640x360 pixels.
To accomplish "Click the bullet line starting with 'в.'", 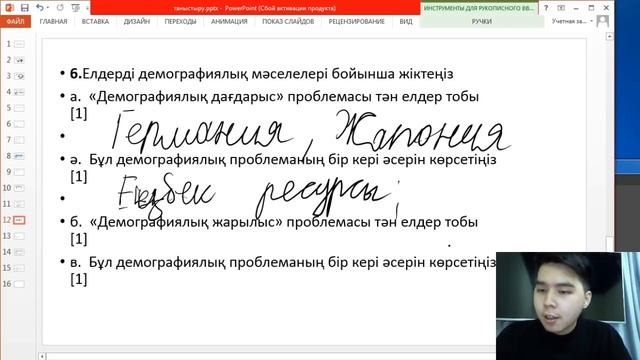I will click(283, 270).
